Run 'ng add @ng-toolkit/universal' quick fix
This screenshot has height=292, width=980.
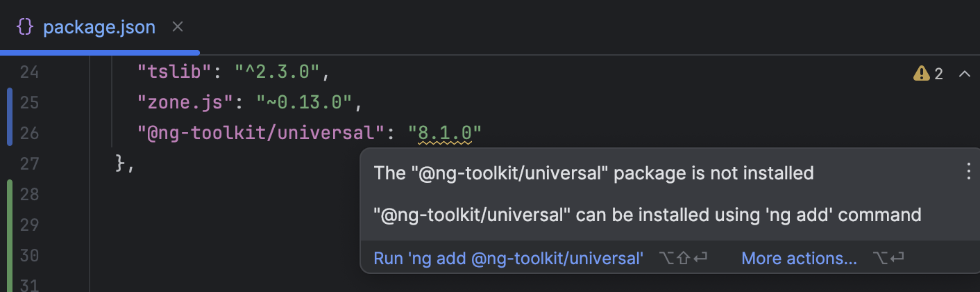(x=509, y=259)
